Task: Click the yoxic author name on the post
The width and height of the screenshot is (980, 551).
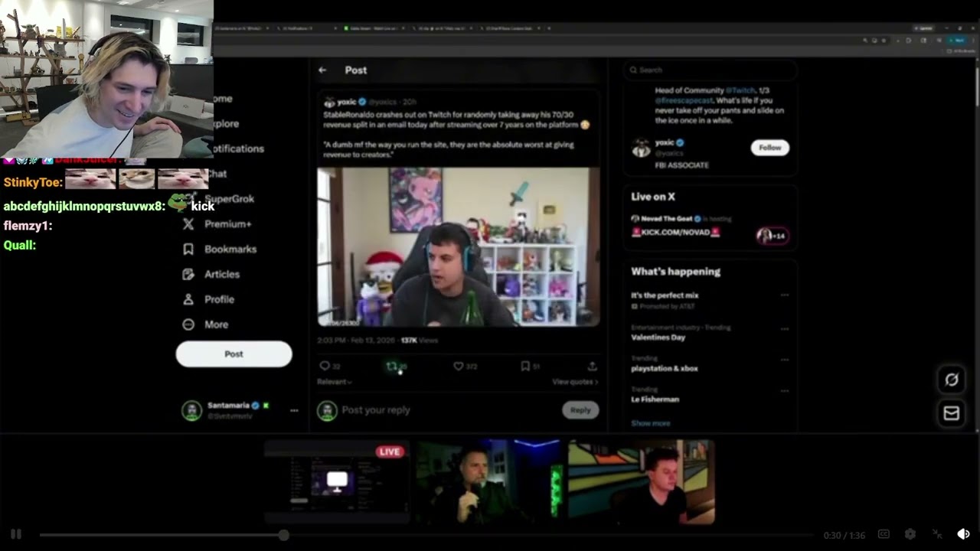Action: click(347, 102)
